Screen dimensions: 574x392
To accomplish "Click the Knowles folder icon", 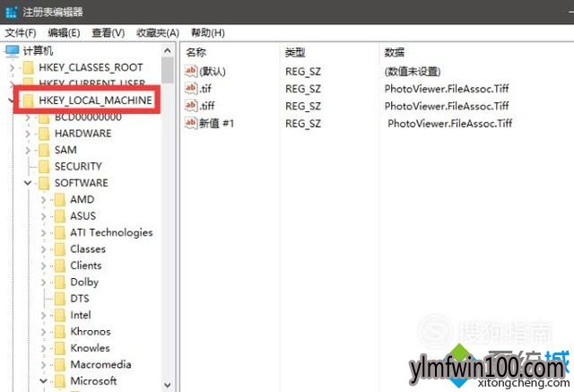I will [x=60, y=348].
